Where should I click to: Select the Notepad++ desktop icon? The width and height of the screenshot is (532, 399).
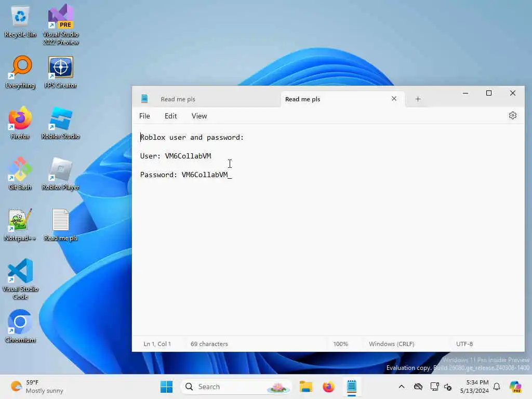pyautogui.click(x=20, y=224)
